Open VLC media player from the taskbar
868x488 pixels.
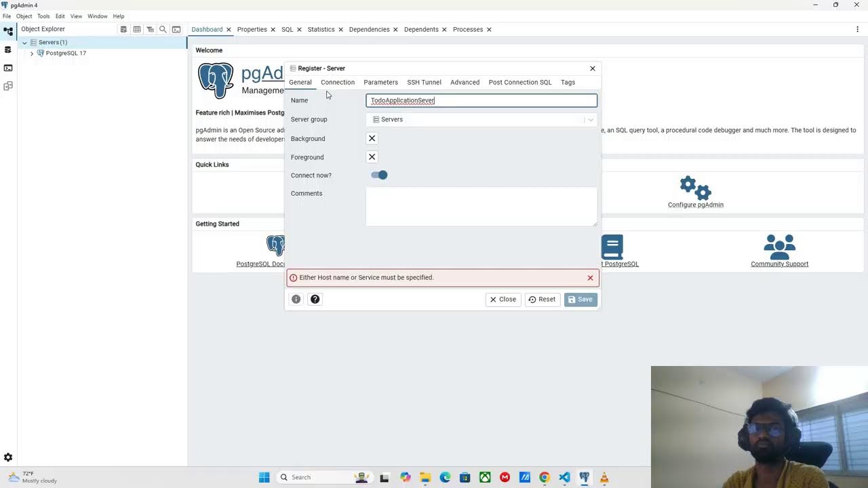[x=604, y=477]
